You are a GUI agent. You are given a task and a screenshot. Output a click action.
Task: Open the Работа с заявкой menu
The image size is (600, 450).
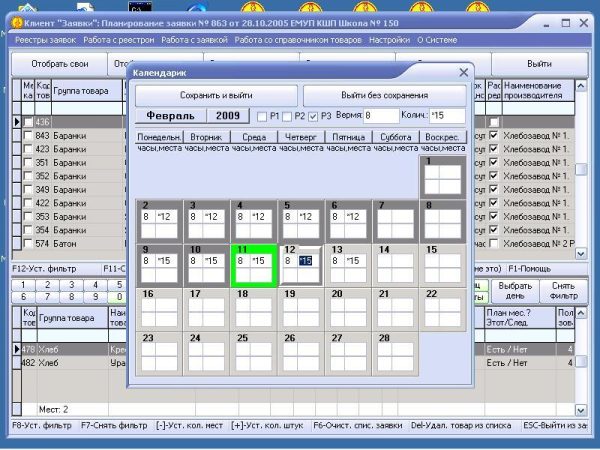click(x=194, y=40)
